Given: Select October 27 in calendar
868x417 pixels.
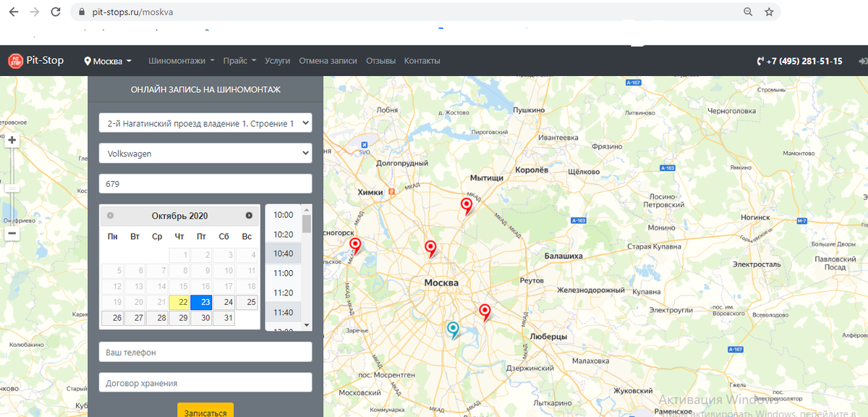Looking at the screenshot, I should tap(135, 318).
